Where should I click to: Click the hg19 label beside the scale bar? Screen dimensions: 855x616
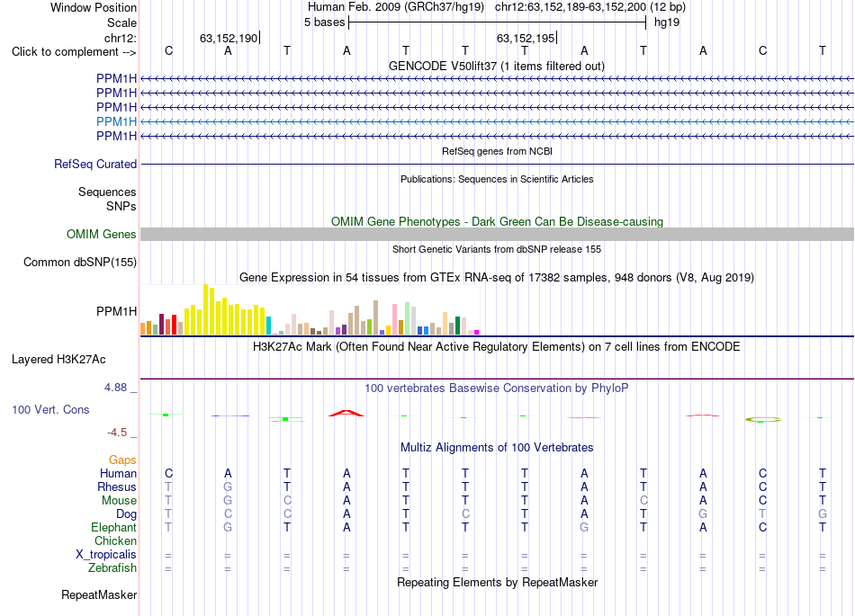coord(667,22)
